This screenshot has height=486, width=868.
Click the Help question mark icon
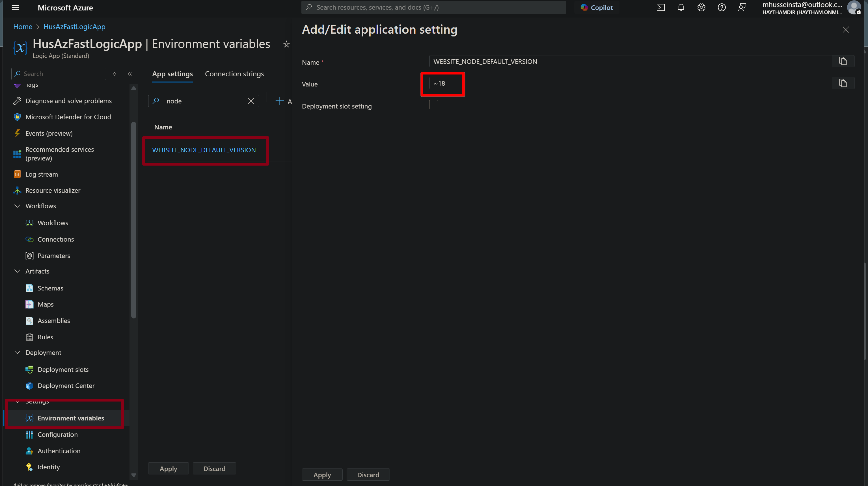coord(722,7)
